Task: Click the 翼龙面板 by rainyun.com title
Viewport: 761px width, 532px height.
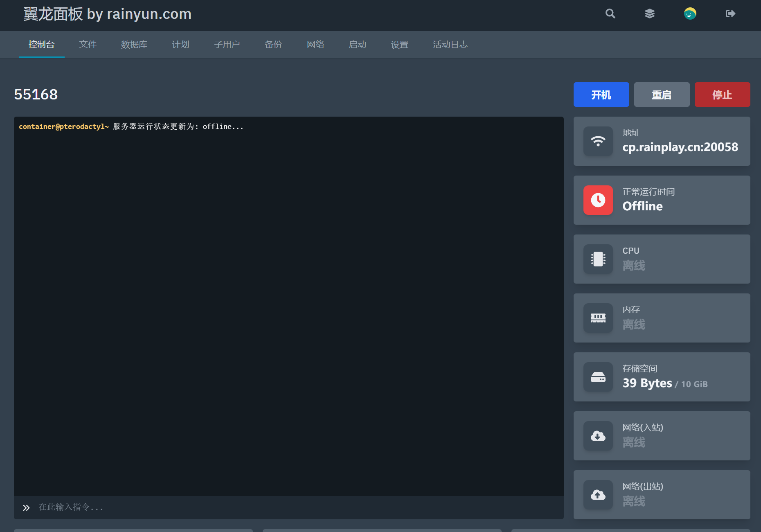Action: click(x=107, y=14)
